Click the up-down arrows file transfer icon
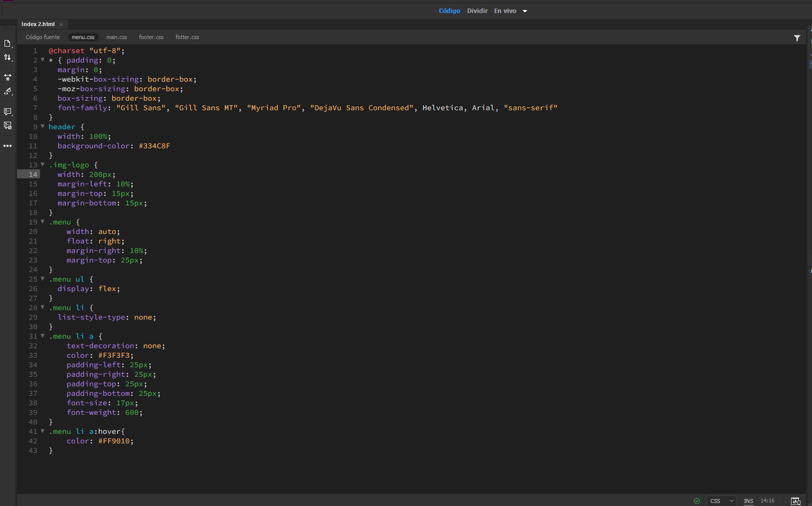This screenshot has height=506, width=812. (x=8, y=58)
